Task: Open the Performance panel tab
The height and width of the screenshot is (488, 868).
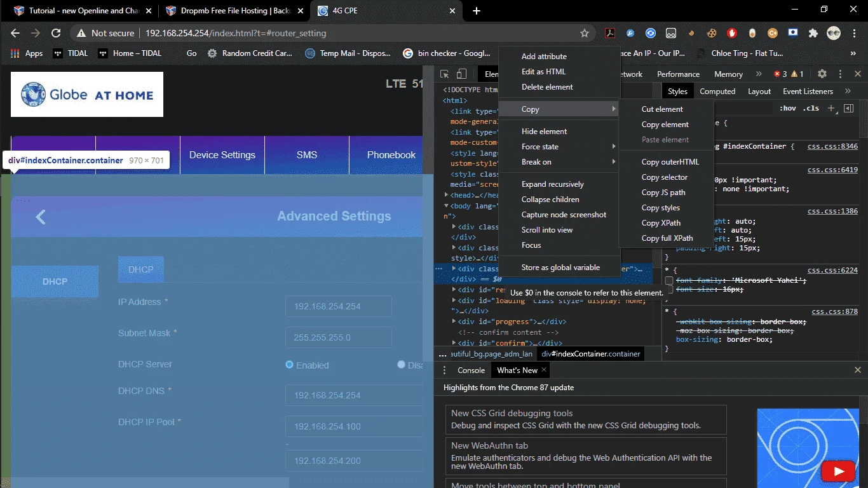Action: [x=678, y=74]
